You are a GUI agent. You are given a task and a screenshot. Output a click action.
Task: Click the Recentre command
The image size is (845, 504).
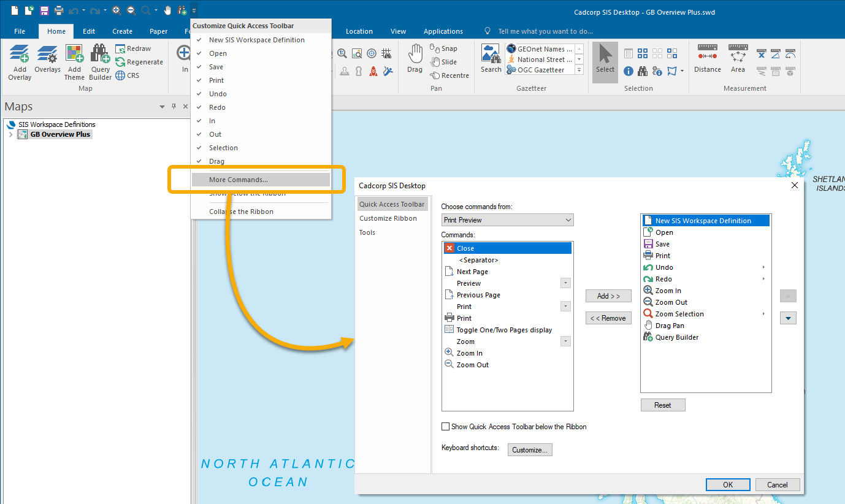point(449,75)
